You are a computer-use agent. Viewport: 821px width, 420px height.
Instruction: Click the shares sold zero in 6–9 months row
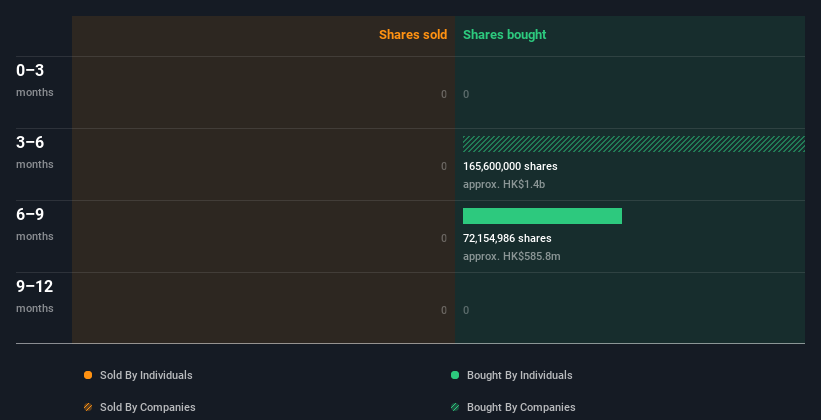click(444, 238)
